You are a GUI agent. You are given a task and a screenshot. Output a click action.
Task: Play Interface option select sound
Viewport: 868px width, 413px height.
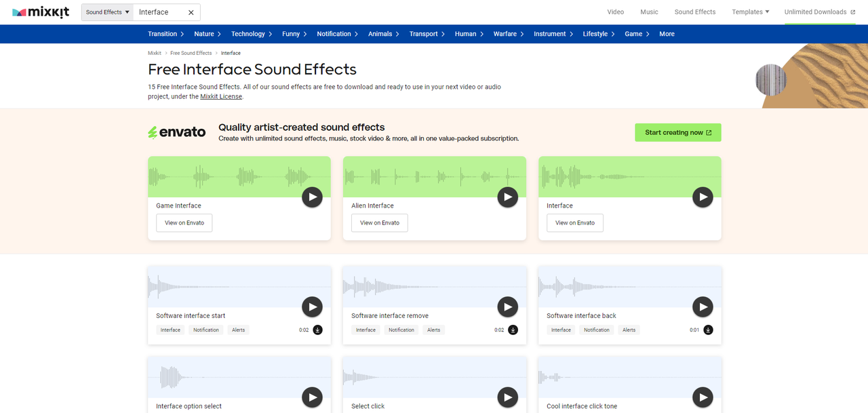click(x=312, y=397)
